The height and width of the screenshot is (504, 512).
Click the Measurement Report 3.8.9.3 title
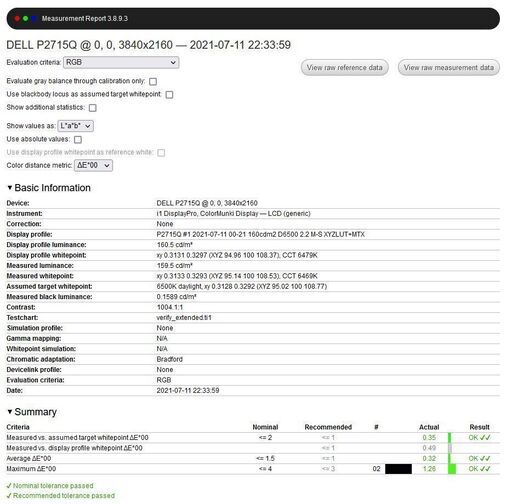pos(85,19)
